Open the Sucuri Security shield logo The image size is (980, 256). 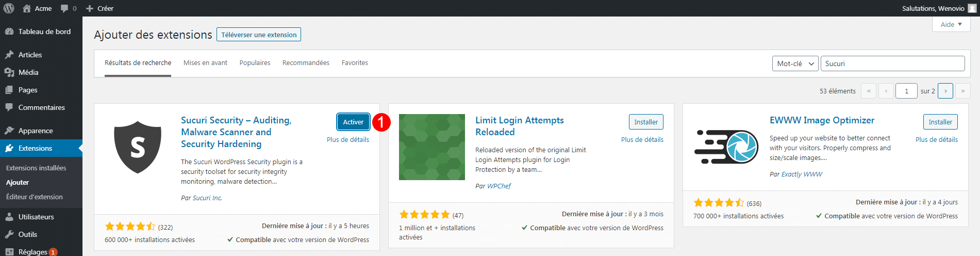pos(138,147)
